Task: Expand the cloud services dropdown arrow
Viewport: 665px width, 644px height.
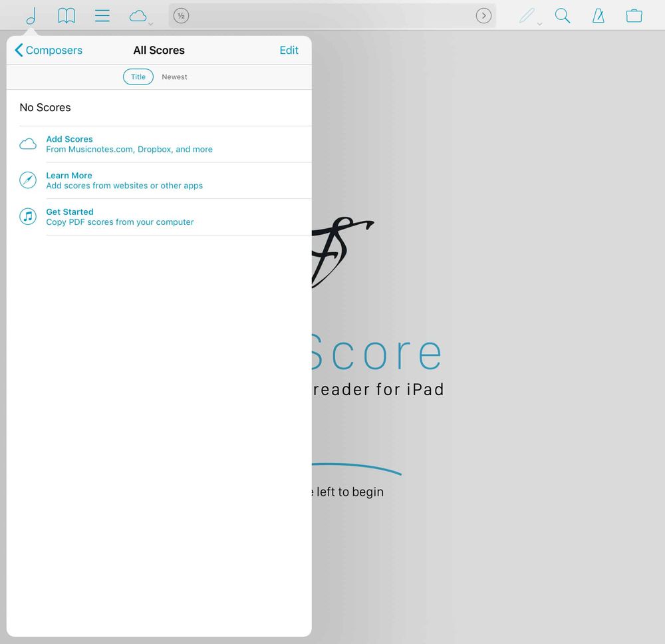Action: (150, 24)
